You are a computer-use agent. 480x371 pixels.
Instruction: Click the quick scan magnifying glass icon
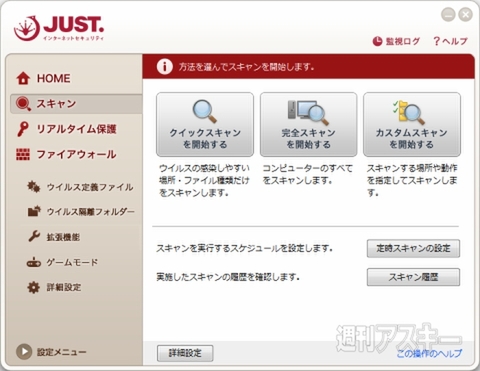[205, 111]
